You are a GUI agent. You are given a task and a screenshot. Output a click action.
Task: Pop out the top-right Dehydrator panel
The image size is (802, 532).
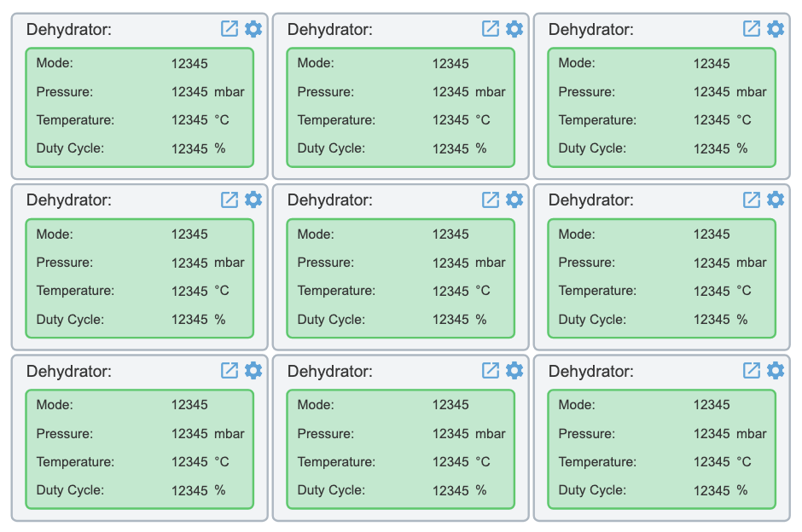752,29
